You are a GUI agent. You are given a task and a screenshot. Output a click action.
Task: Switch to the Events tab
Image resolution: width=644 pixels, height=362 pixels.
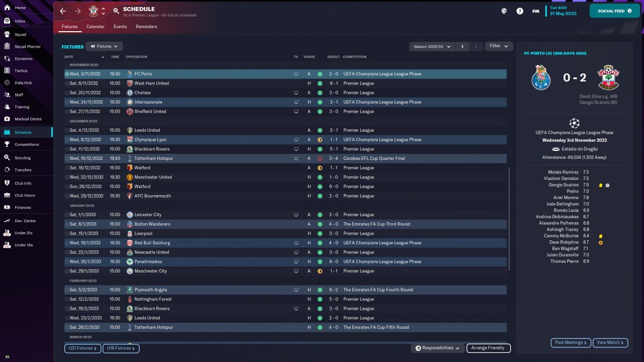(x=120, y=27)
